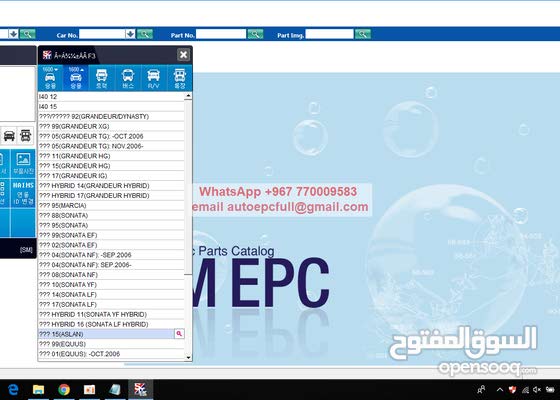Viewport: 560px width, 400px height.
Task: Select 04(SONATA NF): -SEP.2006 row
Action: [x=111, y=255]
